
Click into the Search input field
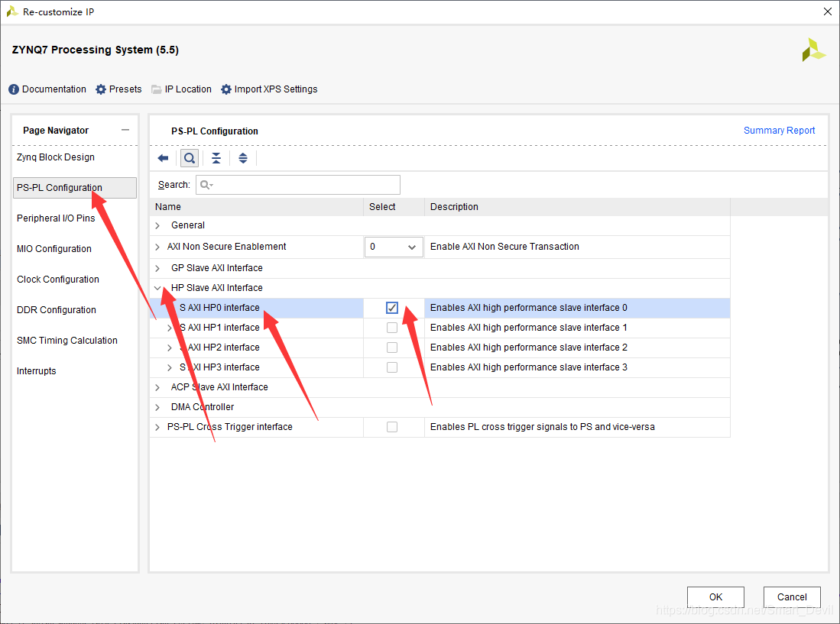tap(298, 185)
